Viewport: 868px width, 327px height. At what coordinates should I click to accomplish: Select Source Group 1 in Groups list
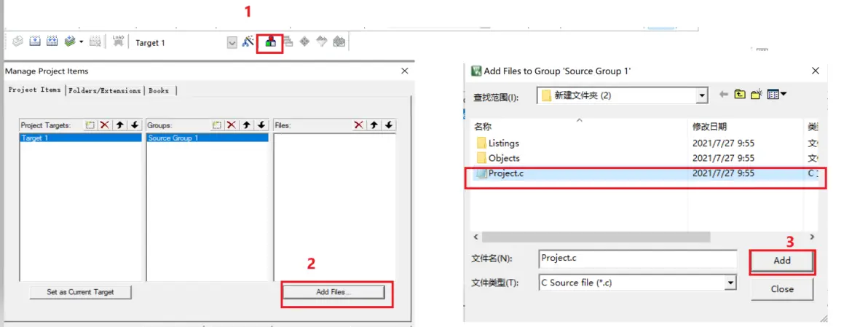pyautogui.click(x=208, y=138)
